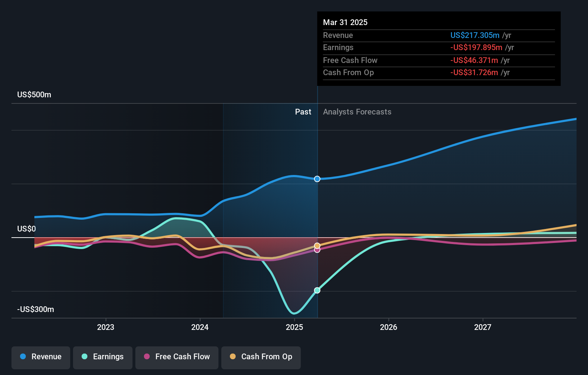
Task: Click the 2027 x-axis label
Action: click(x=483, y=327)
